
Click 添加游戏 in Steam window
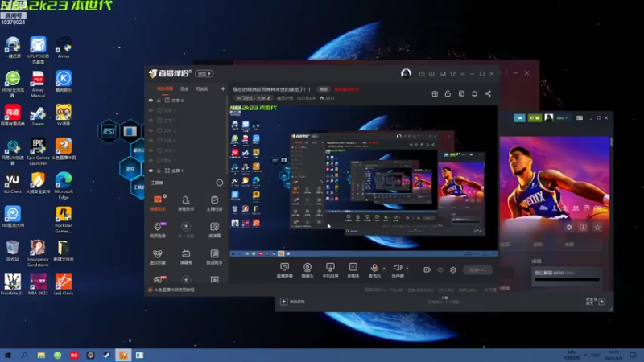(x=293, y=302)
